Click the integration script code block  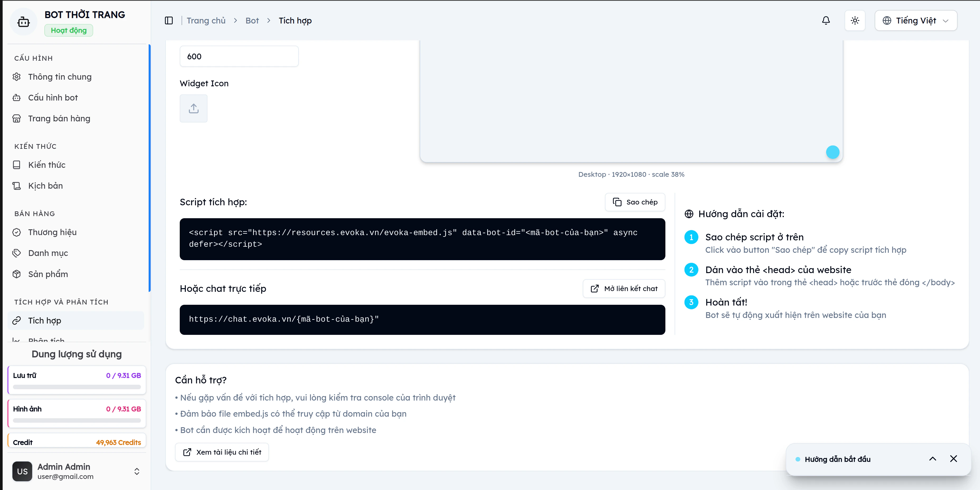click(x=422, y=239)
